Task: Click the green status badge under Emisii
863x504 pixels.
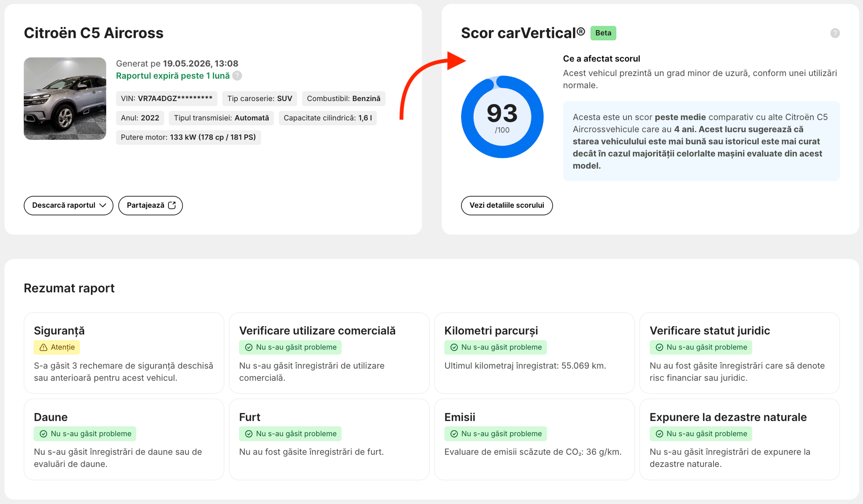Action: pyautogui.click(x=495, y=433)
